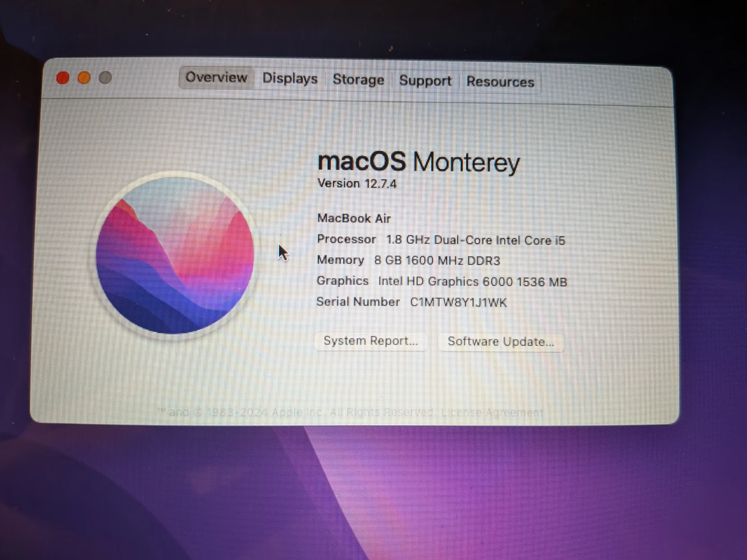This screenshot has width=747, height=560.
Task: Click the Graphics label
Action: pos(342,281)
